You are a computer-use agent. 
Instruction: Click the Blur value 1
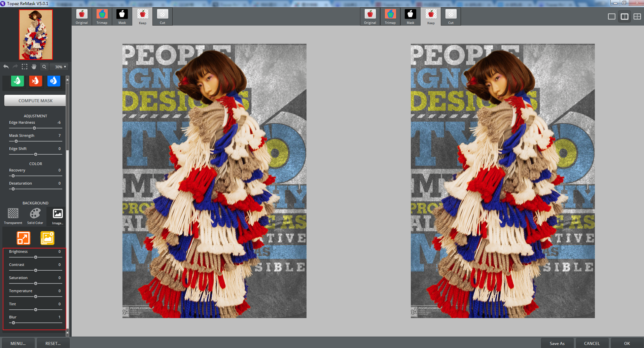[60, 317]
